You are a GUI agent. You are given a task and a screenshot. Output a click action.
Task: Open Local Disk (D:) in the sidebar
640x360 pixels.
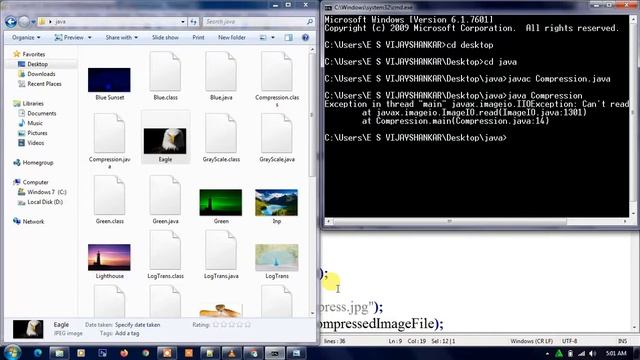pos(45,202)
